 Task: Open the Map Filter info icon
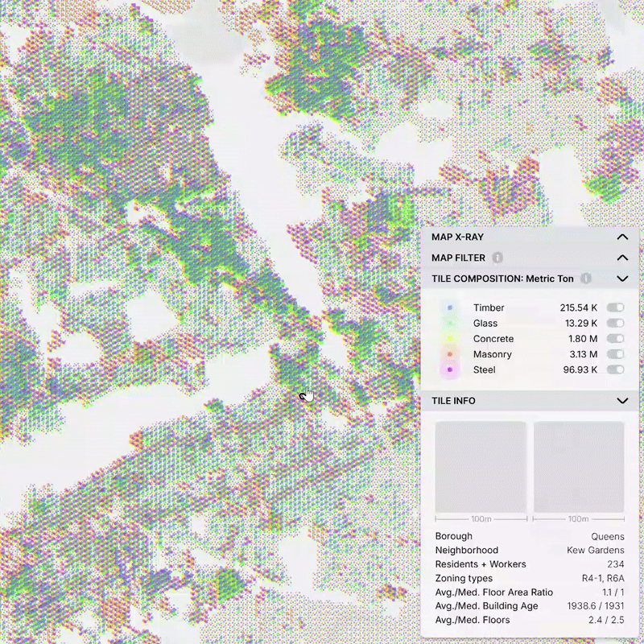pyautogui.click(x=497, y=258)
